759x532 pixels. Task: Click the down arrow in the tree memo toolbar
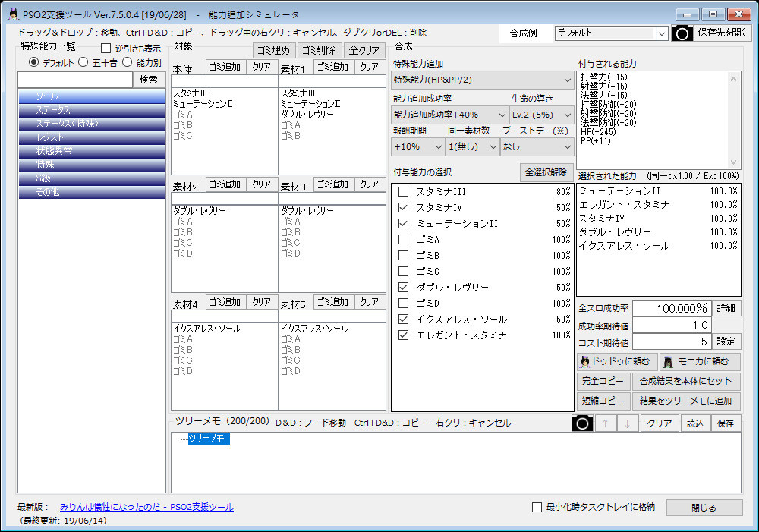(x=627, y=423)
